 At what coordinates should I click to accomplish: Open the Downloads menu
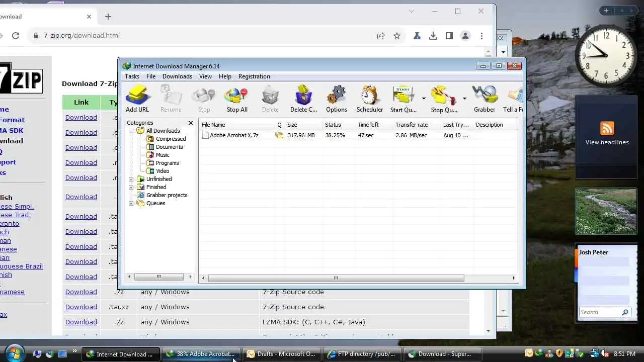click(177, 76)
